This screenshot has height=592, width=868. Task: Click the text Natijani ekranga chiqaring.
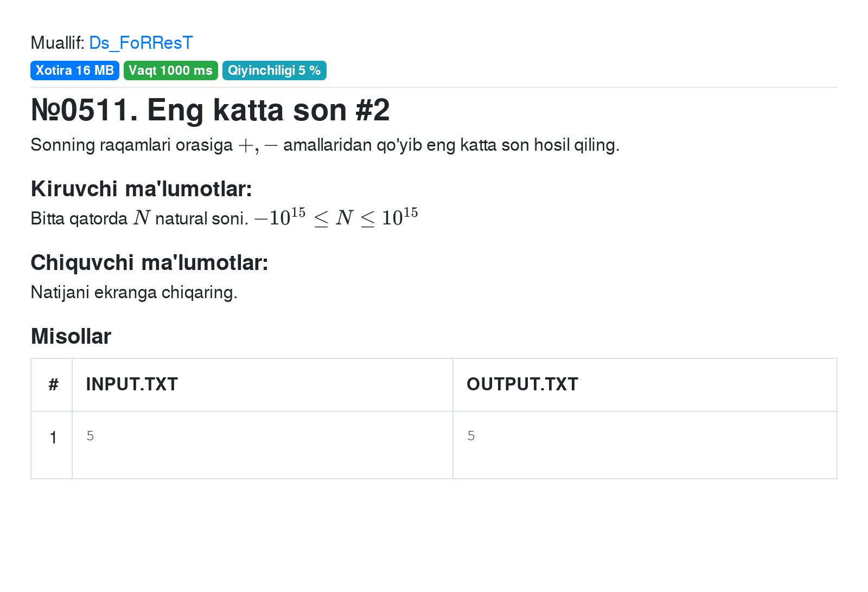click(134, 292)
